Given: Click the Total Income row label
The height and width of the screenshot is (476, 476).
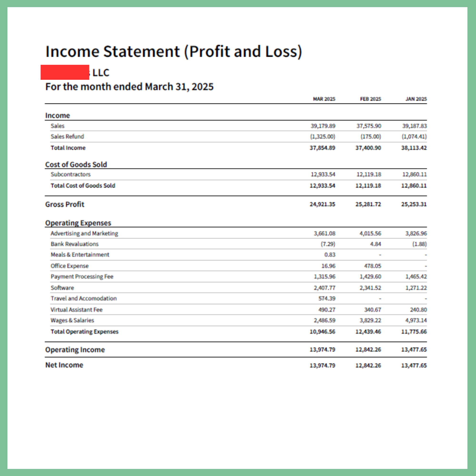Looking at the screenshot, I should (x=68, y=148).
